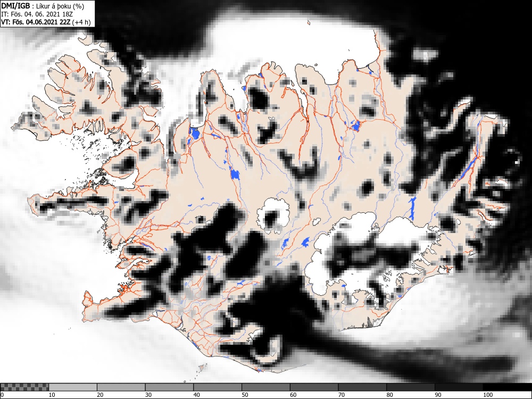
Task: Click the blue Mývatn lake in the northeast
Action: 355,126
